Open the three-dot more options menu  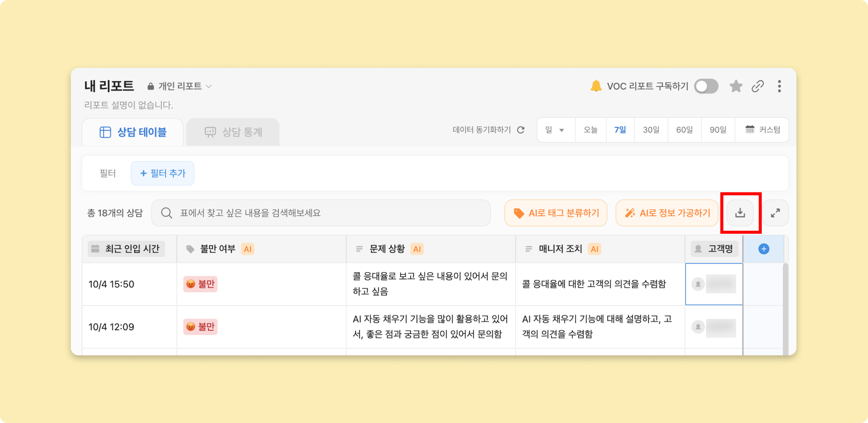point(779,86)
